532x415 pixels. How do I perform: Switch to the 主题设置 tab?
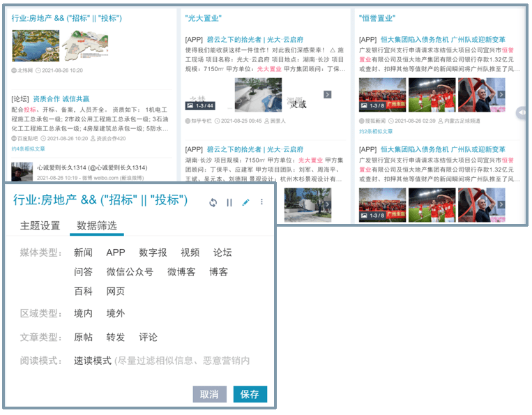point(40,226)
